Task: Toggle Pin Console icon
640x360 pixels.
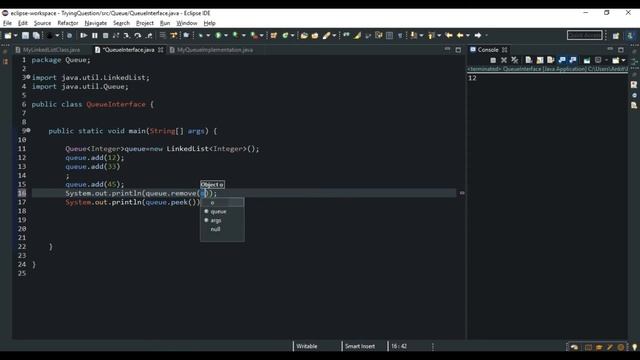Action: tap(587, 60)
